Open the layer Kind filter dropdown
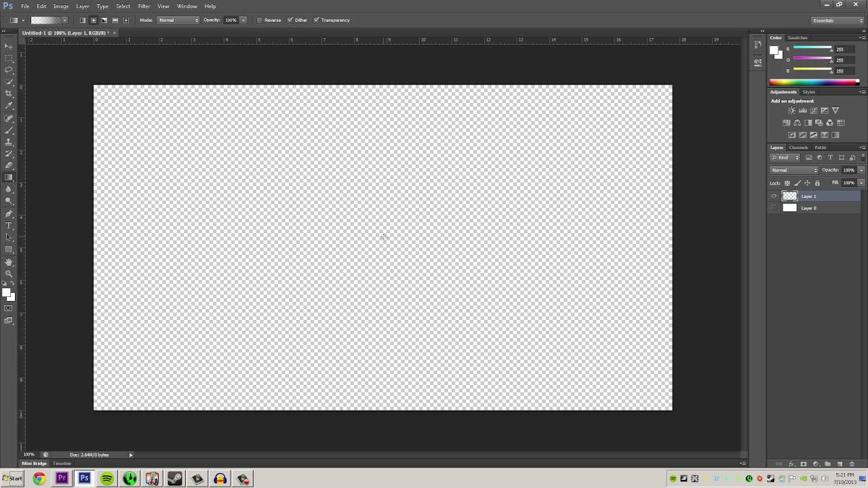 click(785, 157)
